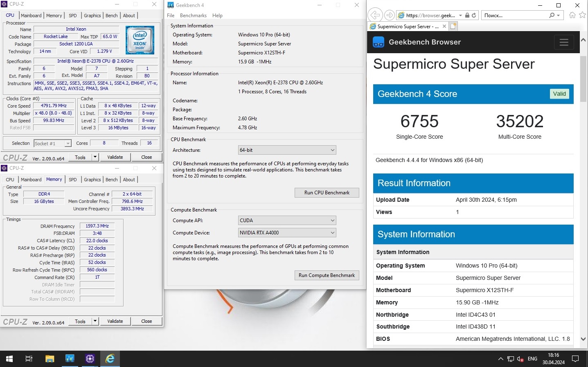Click the favorites star icon in browser

(583, 15)
